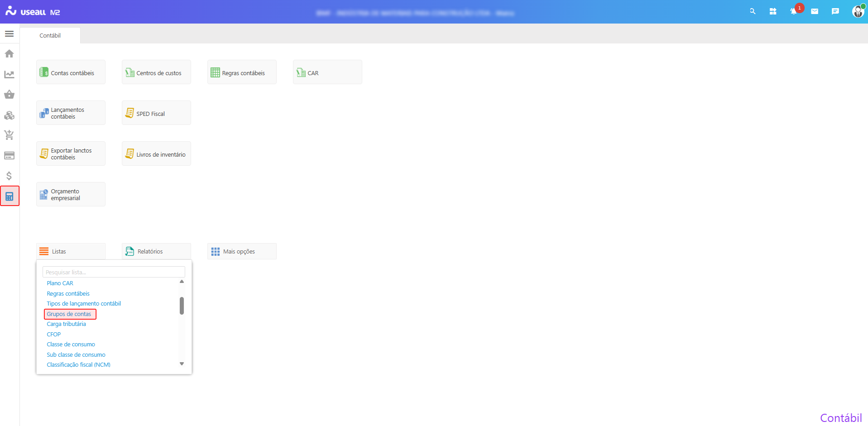Click the list scroll down arrow

182,364
